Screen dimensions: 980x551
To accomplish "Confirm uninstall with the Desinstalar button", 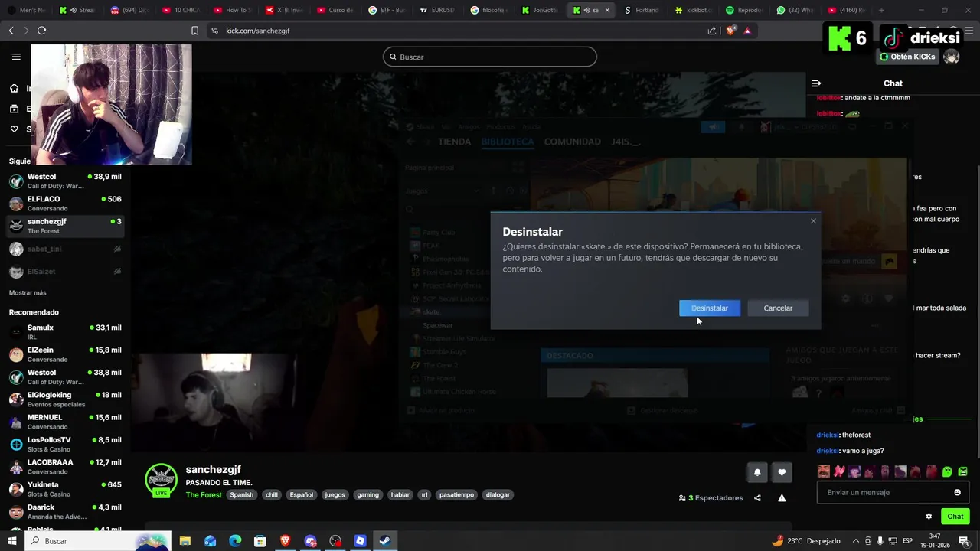I will pos(709,308).
